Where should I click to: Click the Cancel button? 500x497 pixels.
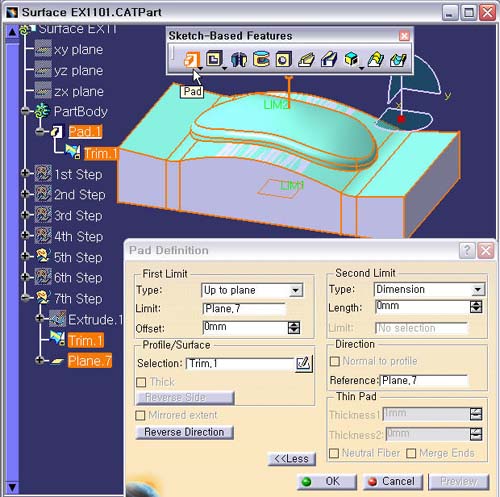392,482
